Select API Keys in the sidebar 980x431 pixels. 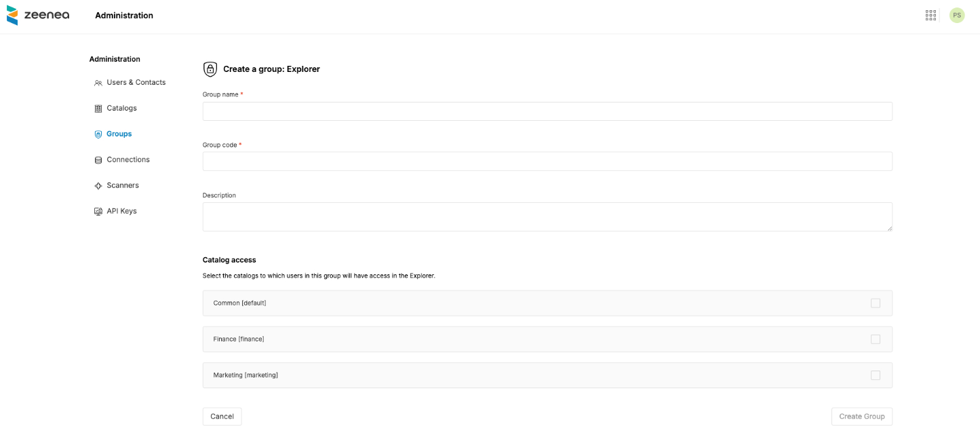[x=121, y=212]
